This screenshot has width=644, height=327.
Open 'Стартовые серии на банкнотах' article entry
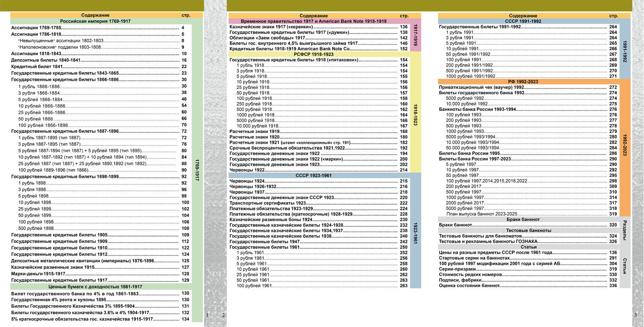pyautogui.click(x=528, y=258)
